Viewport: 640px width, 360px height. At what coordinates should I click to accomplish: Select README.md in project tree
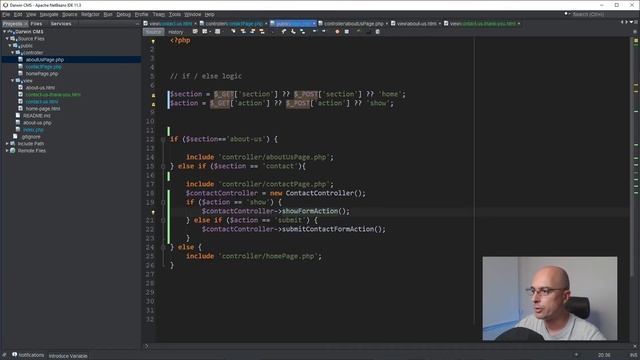[x=37, y=116]
